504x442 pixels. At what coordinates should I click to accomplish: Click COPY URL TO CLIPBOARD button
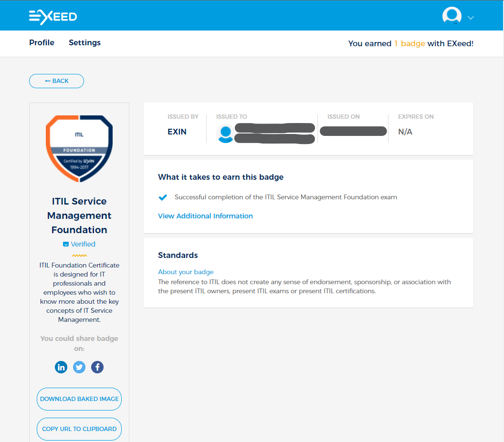pyautogui.click(x=79, y=429)
